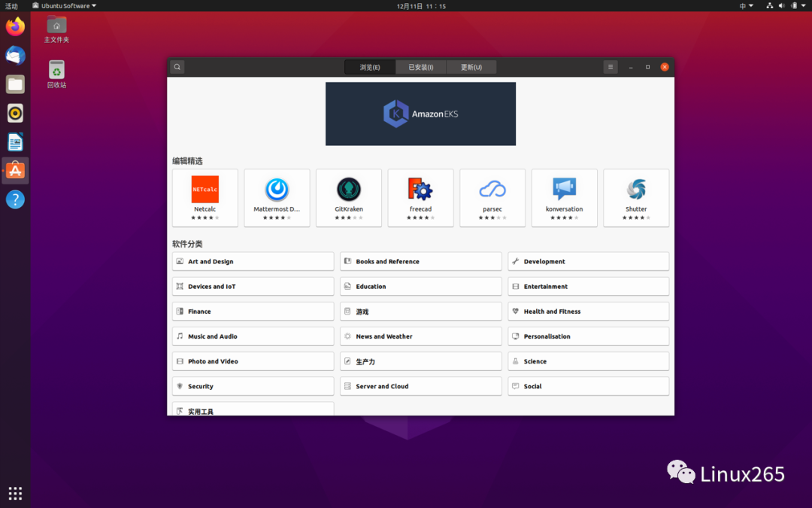Launch Firefox from the dock

click(15, 26)
